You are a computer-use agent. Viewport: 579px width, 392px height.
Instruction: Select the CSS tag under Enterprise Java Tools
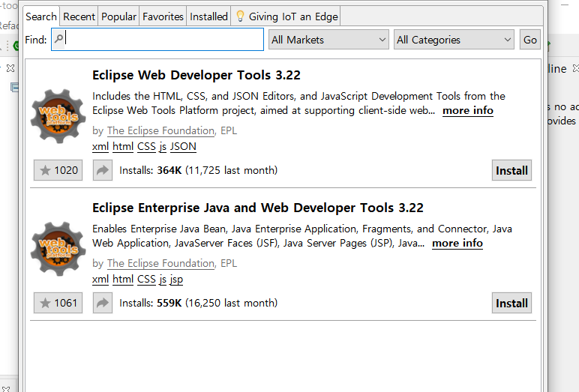(x=146, y=279)
